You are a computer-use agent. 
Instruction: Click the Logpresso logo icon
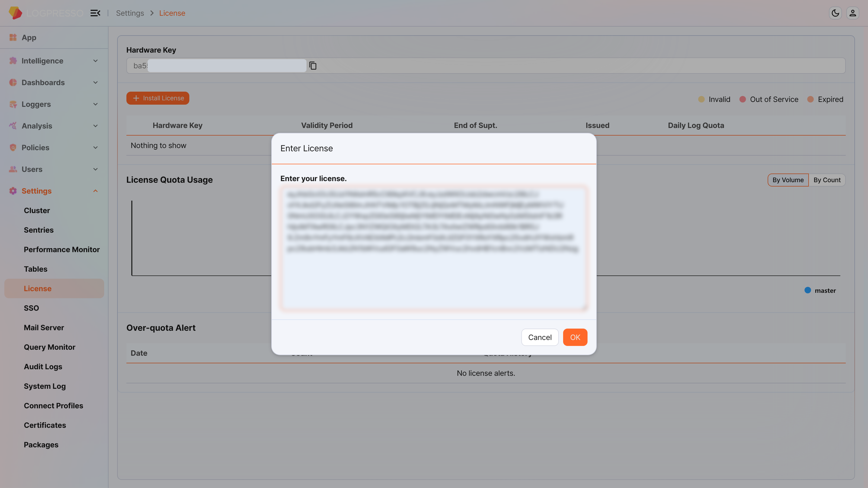[x=15, y=13]
